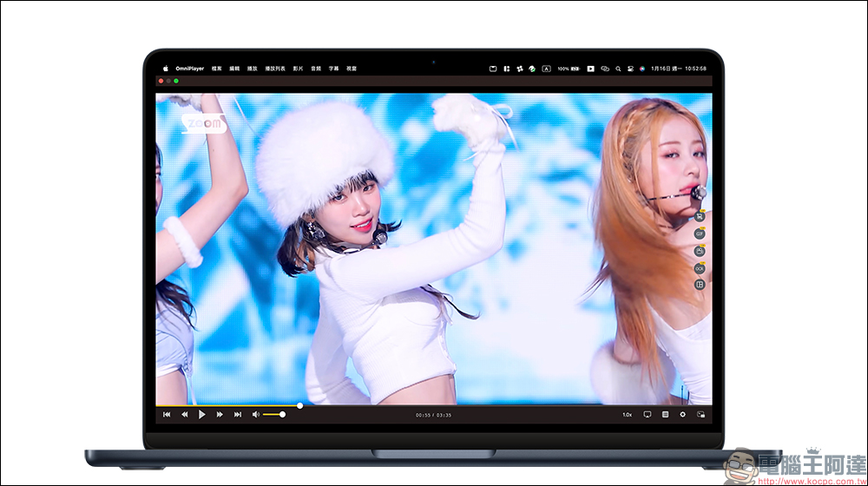Click the GIF creation button

[700, 233]
